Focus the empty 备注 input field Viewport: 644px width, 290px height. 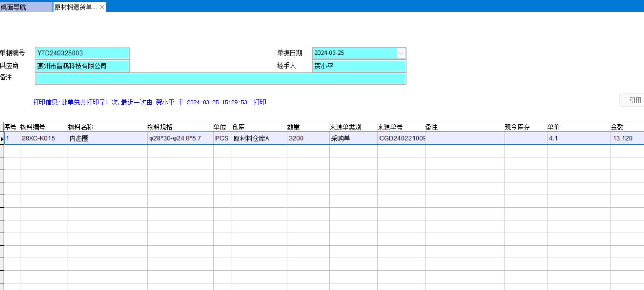(220, 78)
